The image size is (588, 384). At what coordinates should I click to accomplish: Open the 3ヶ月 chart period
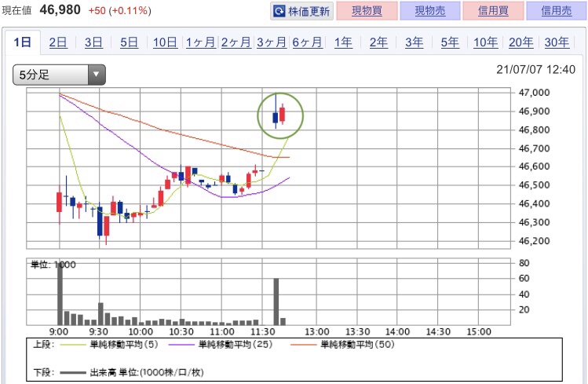click(272, 42)
